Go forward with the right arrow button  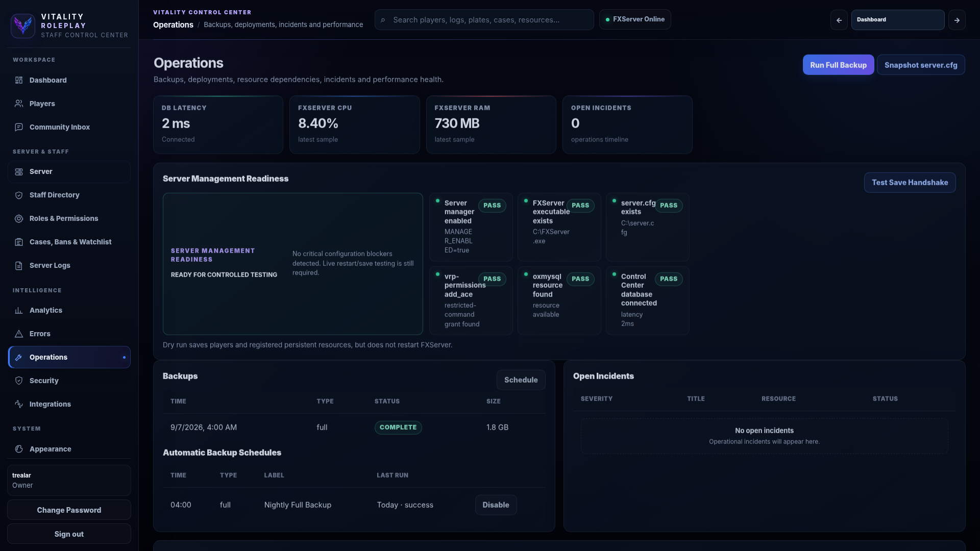pyautogui.click(x=957, y=20)
